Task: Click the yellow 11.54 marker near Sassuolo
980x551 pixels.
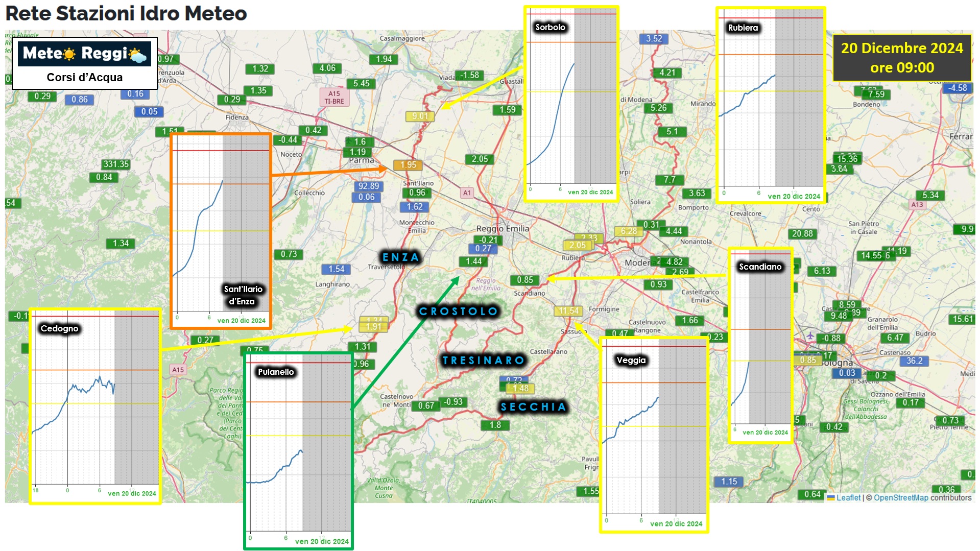Action: click(568, 311)
